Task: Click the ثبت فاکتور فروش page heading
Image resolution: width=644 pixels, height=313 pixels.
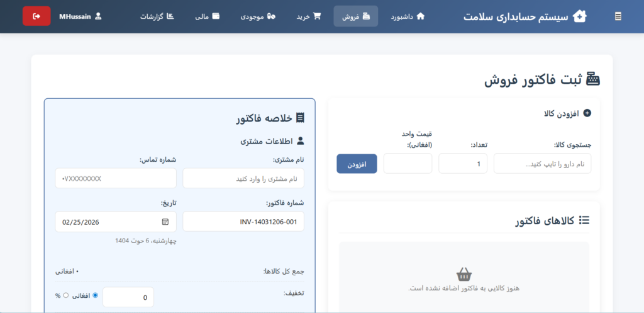Action: pyautogui.click(x=533, y=79)
